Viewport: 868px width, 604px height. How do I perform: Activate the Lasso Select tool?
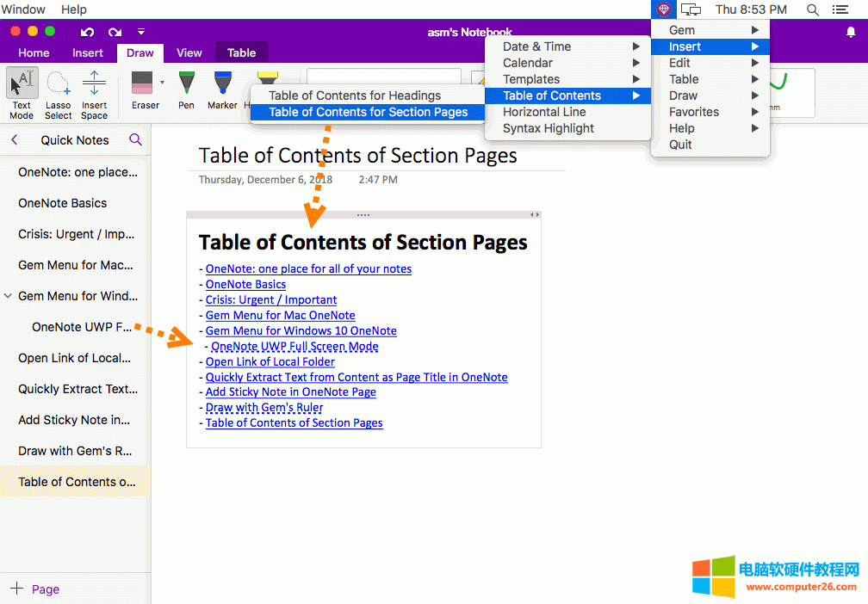click(59, 93)
